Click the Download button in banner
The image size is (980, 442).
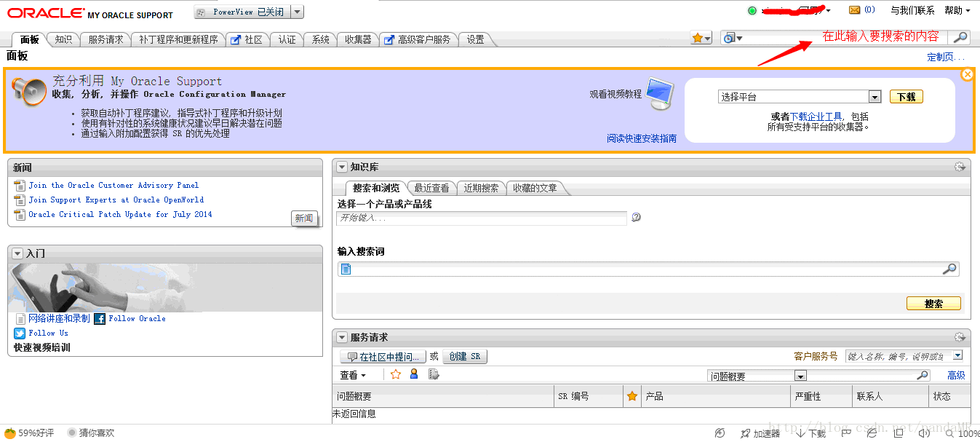tap(907, 97)
